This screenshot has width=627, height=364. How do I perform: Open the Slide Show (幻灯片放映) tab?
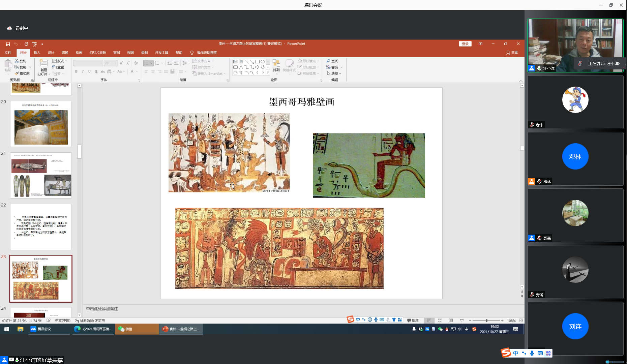click(98, 53)
